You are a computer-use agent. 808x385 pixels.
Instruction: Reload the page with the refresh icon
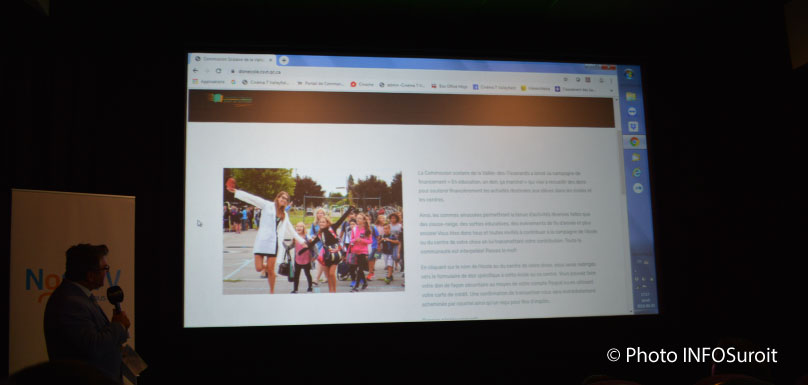218,71
